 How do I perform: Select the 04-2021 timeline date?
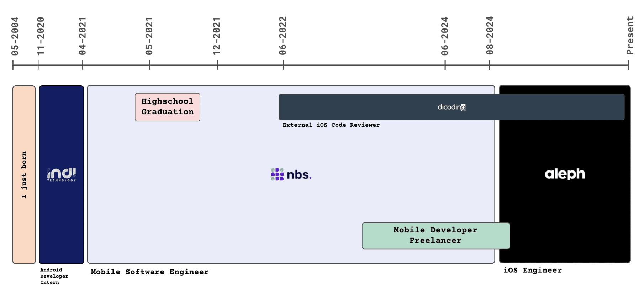pos(82,36)
